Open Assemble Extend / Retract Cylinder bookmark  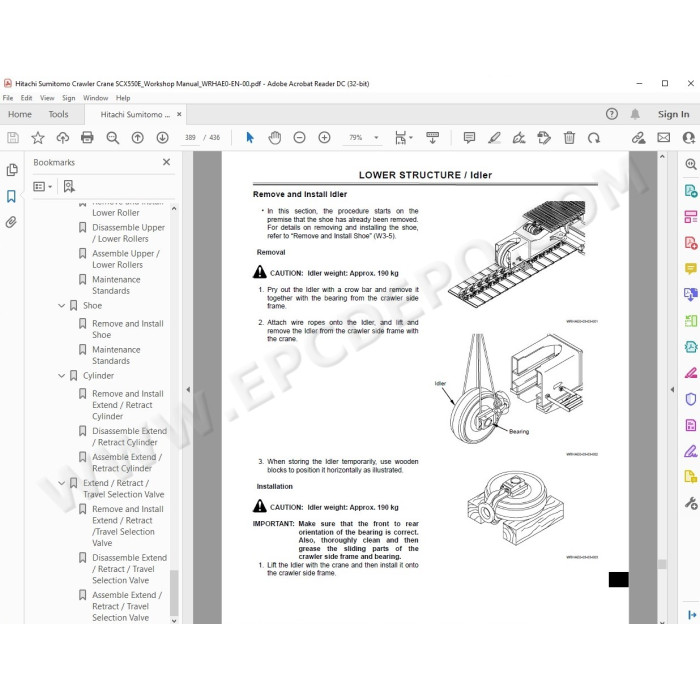[x=127, y=462]
